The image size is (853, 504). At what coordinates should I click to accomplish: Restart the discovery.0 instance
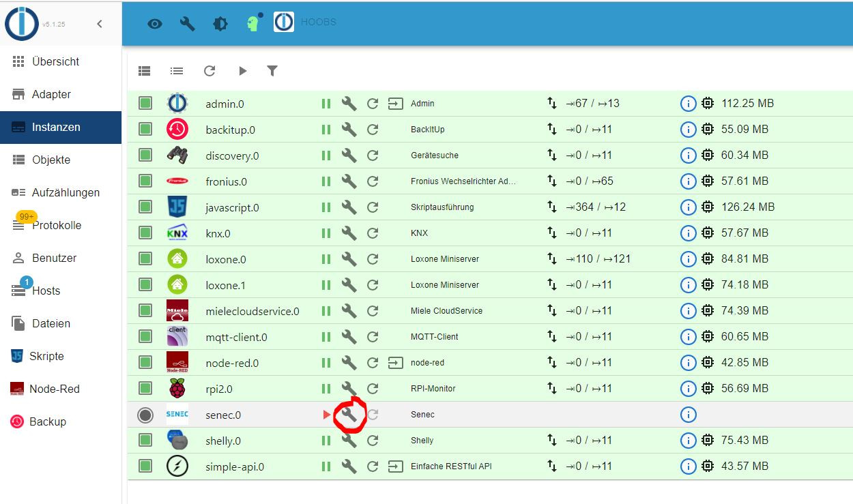(373, 155)
